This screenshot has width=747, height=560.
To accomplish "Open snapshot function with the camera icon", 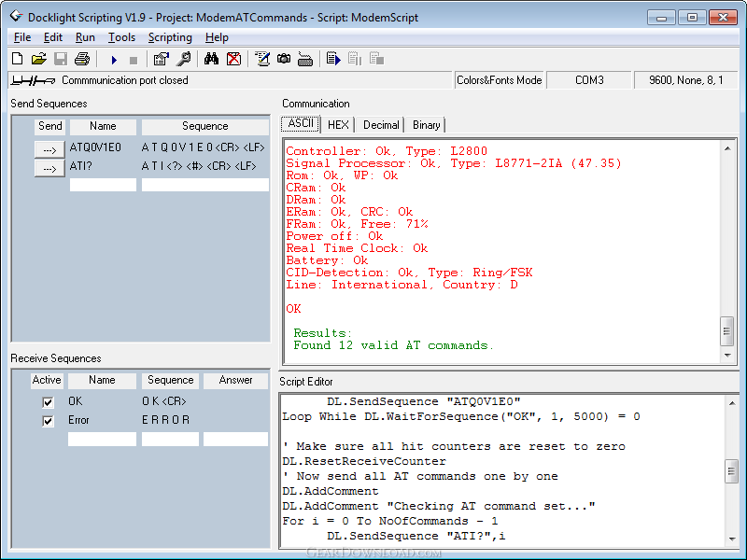I will (284, 59).
